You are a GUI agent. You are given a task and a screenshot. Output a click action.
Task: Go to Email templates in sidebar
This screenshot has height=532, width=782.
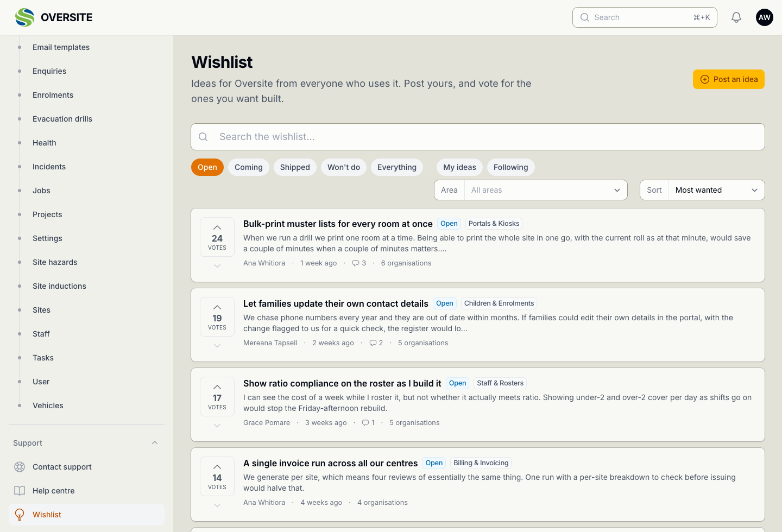(61, 47)
